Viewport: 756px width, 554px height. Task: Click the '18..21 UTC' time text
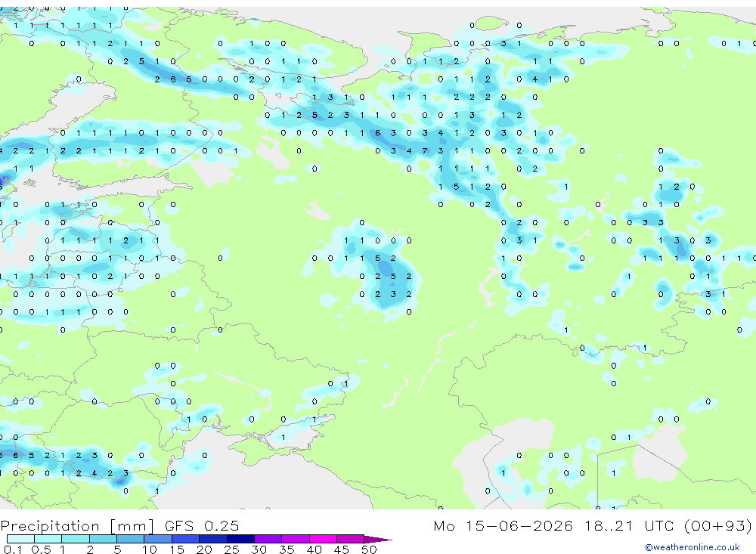(630, 525)
